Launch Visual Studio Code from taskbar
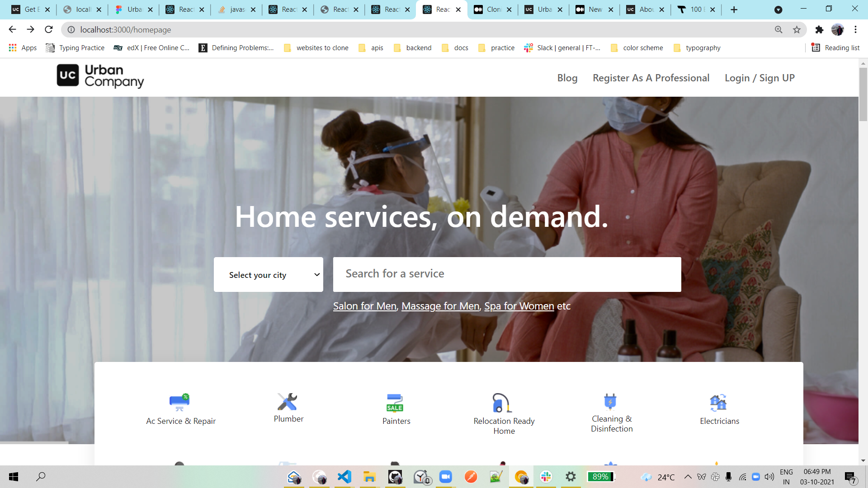The height and width of the screenshot is (488, 868). pos(344,477)
